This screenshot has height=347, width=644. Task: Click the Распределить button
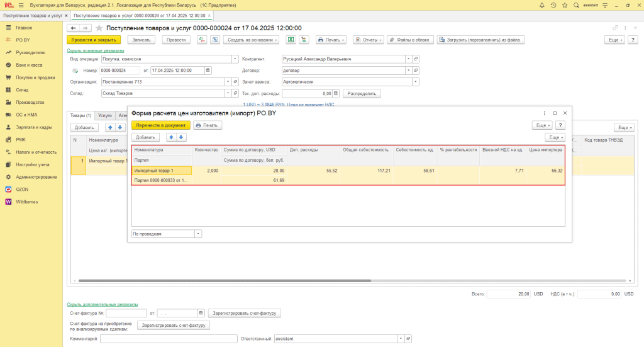pyautogui.click(x=362, y=93)
